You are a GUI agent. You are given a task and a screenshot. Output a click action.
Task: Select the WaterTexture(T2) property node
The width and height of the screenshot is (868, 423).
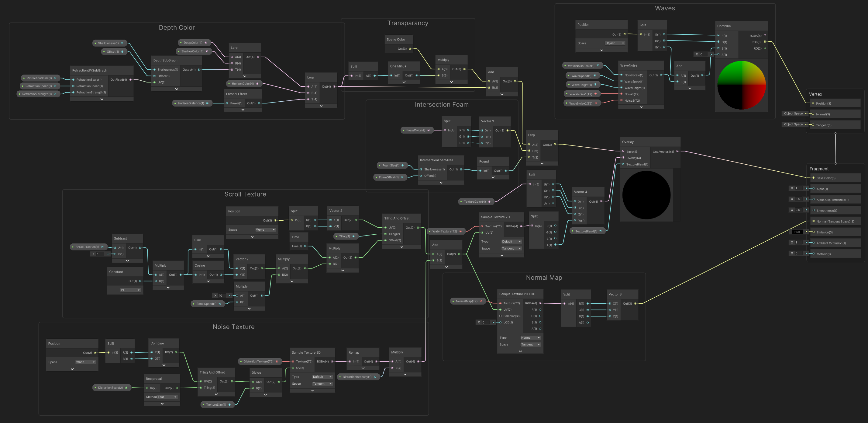tap(445, 231)
